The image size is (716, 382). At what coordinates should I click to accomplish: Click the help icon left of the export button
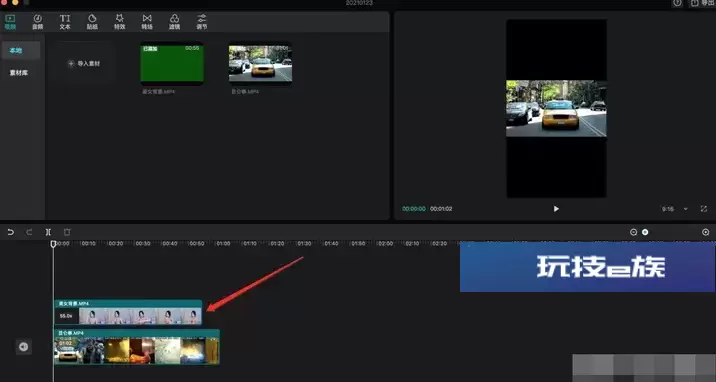pyautogui.click(x=677, y=3)
